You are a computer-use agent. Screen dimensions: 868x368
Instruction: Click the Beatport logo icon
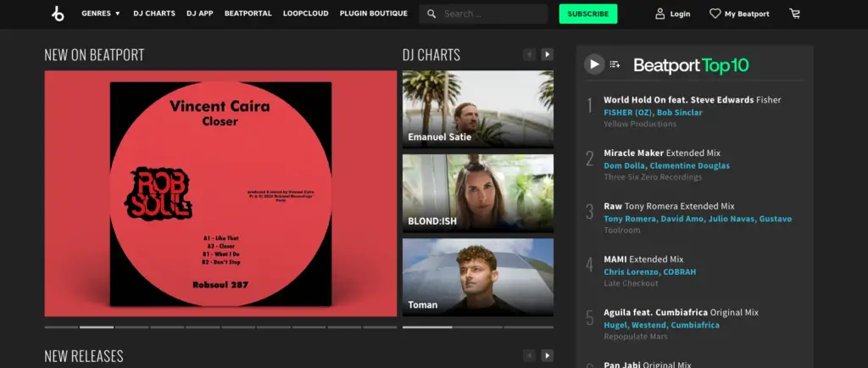coord(58,14)
